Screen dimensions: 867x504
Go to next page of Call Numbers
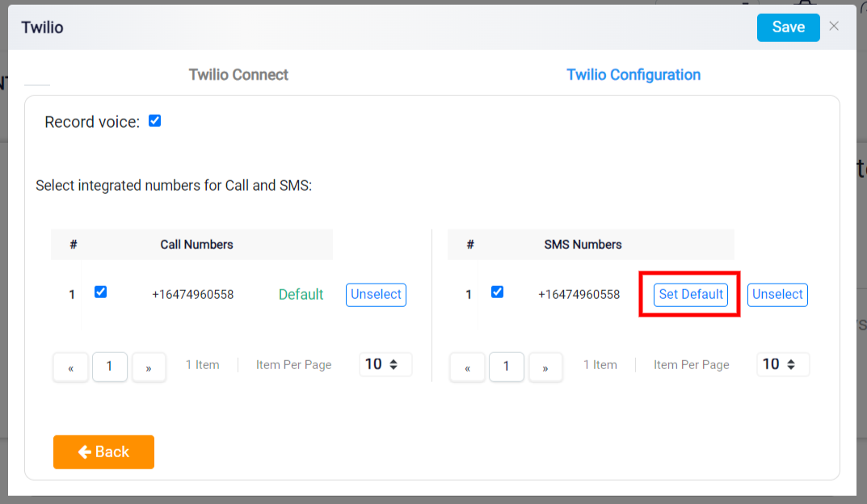click(149, 367)
